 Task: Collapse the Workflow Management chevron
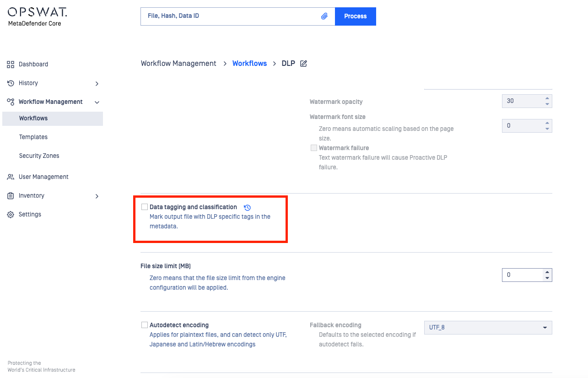pos(97,103)
